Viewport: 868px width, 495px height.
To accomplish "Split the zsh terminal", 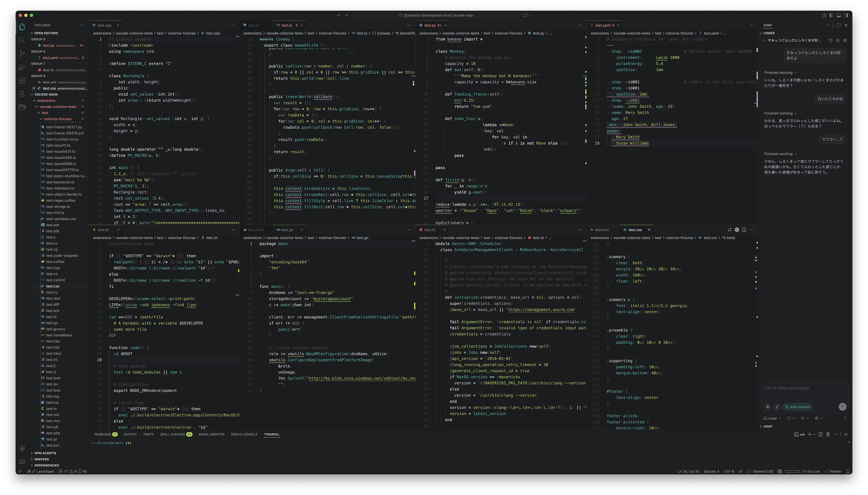I will pos(820,435).
